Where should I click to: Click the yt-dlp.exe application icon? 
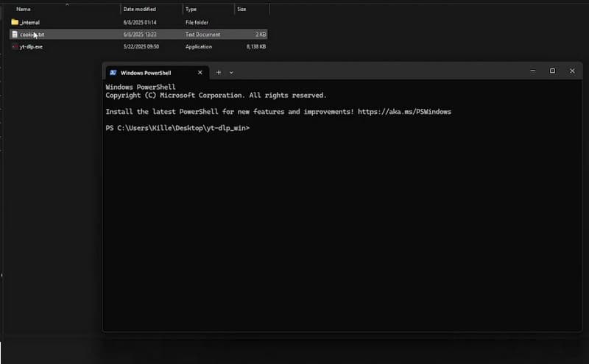[x=15, y=46]
